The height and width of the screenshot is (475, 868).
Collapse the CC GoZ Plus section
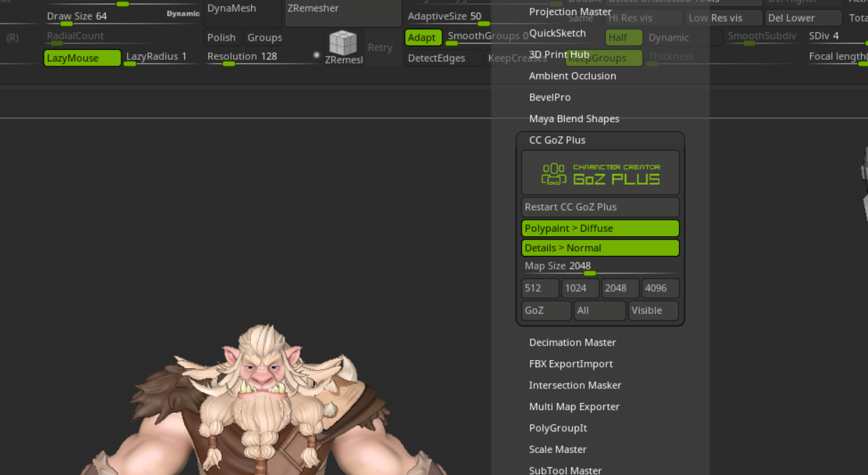coord(557,140)
